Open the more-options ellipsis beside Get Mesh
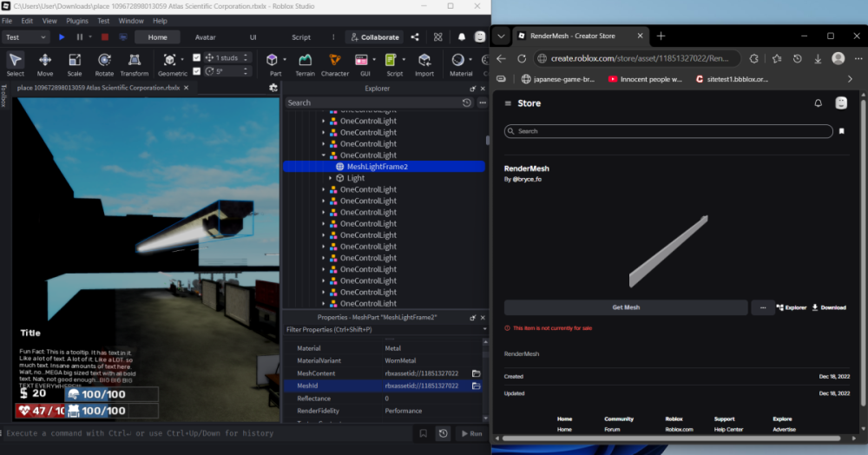Image resolution: width=868 pixels, height=455 pixels. click(x=763, y=307)
